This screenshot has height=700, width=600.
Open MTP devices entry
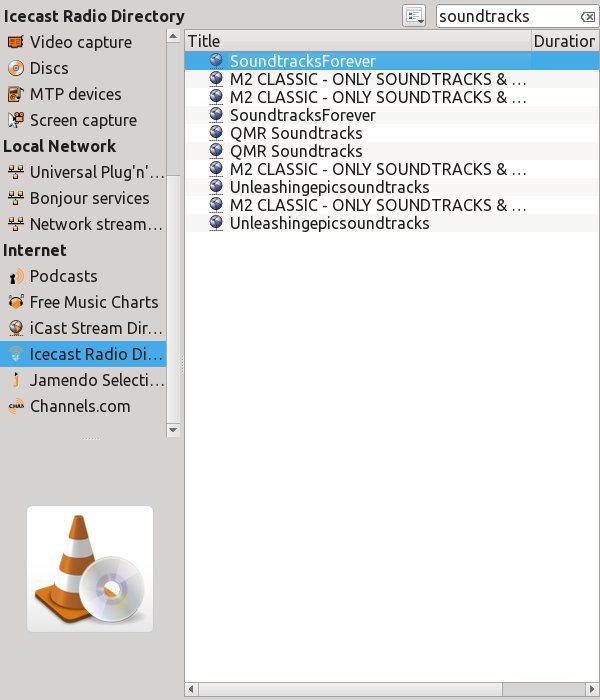[83, 94]
